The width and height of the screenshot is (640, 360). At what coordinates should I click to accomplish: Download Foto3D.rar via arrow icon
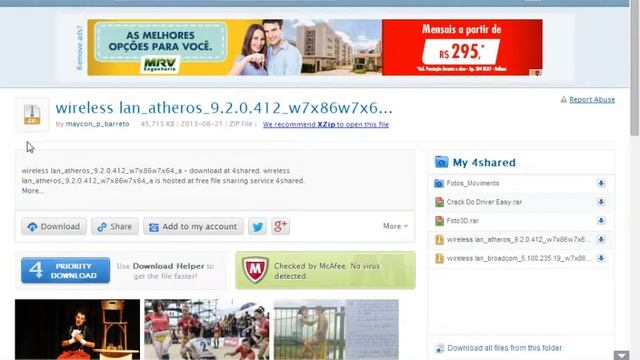[601, 221]
